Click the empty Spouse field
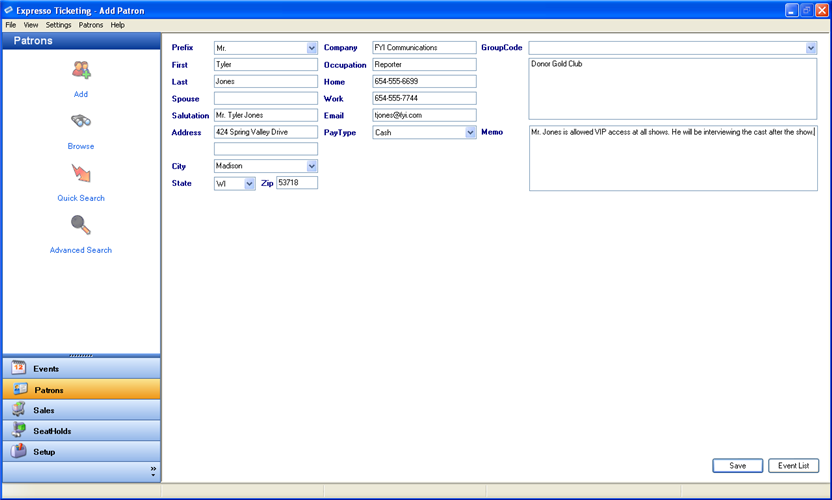Screen dimensions: 832x500 tap(266, 98)
